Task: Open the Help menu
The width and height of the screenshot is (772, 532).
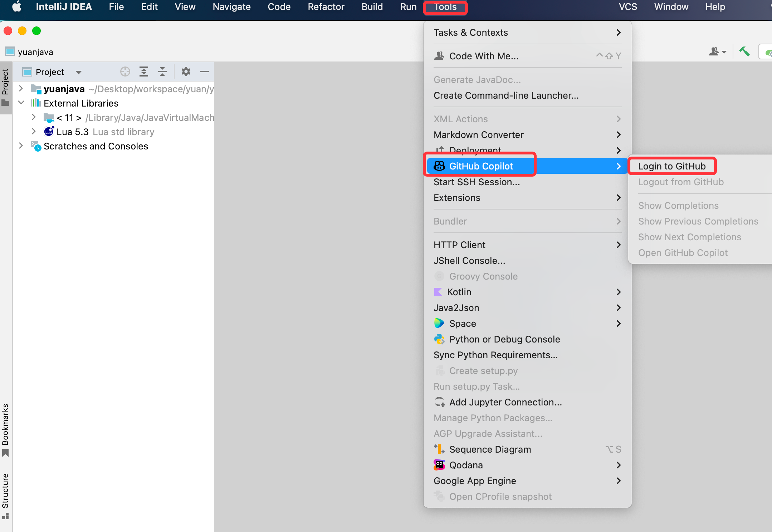Action: tap(715, 7)
